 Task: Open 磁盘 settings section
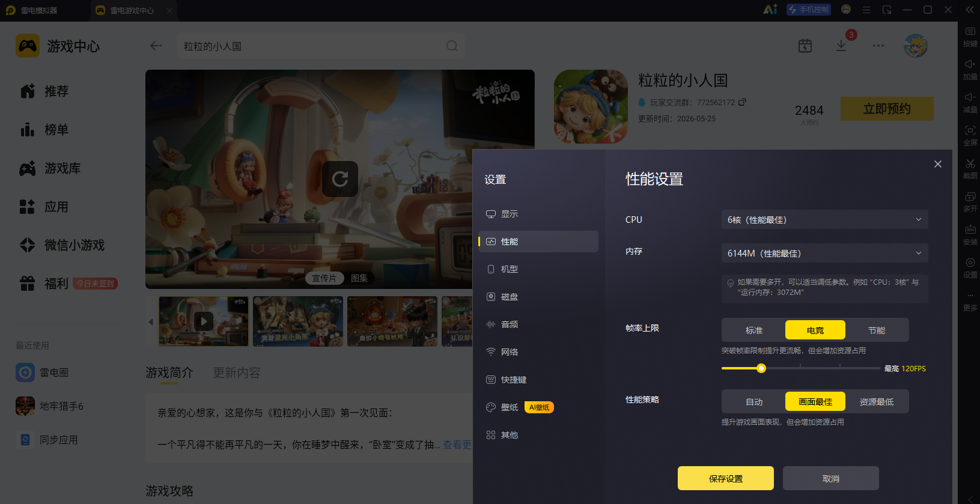(x=538, y=297)
